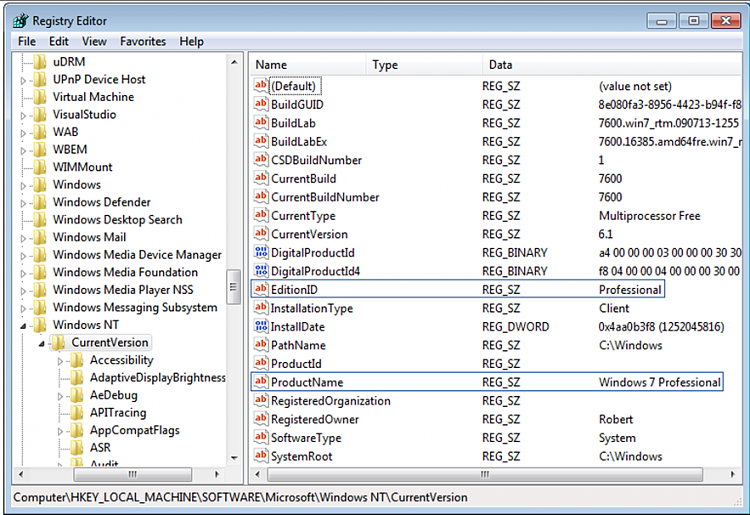Expand the Windows Mail key
The image size is (750, 515).
[x=23, y=238]
